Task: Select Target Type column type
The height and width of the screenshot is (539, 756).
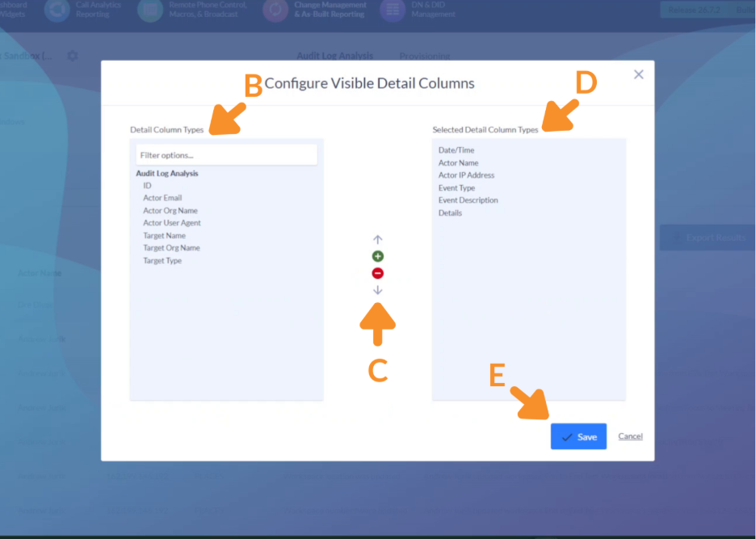Action: (162, 260)
